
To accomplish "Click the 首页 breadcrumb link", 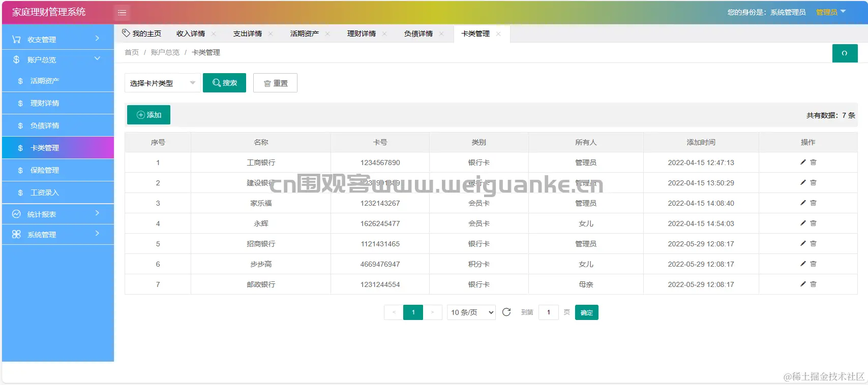I will tap(132, 52).
